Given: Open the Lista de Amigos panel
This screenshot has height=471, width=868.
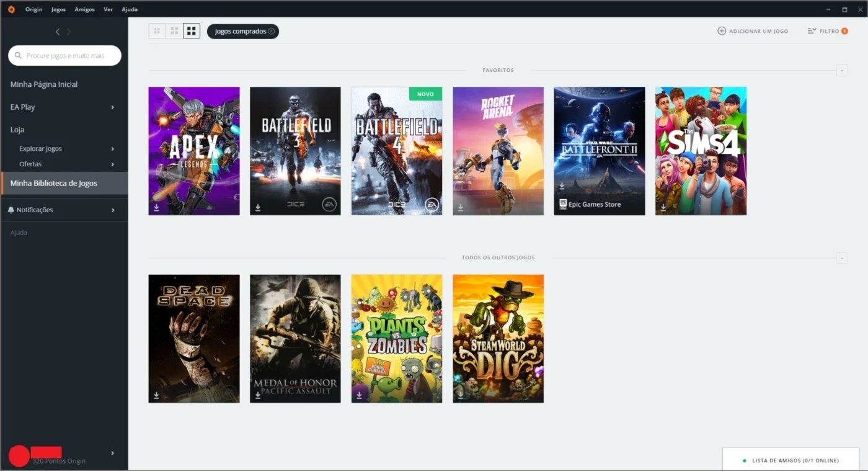Looking at the screenshot, I should click(x=790, y=460).
